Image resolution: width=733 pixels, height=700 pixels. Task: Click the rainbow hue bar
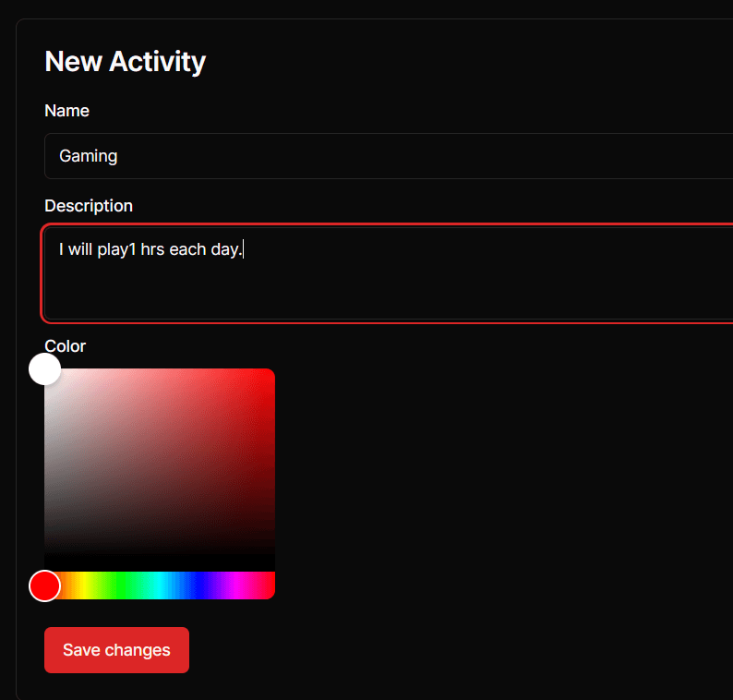point(160,585)
